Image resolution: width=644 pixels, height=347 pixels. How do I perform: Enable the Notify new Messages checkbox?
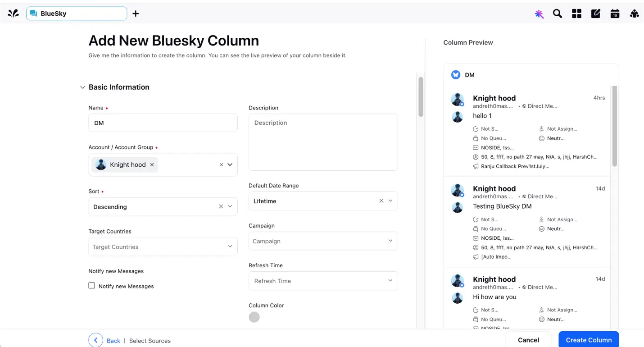click(92, 286)
